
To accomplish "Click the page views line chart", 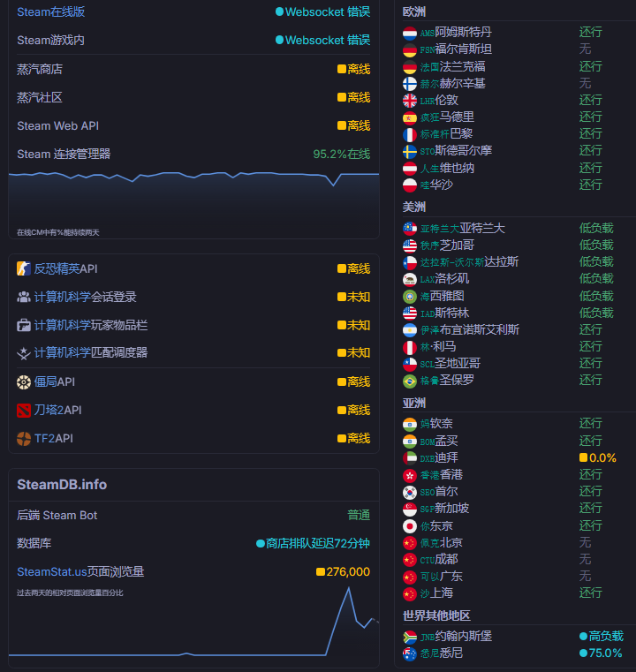I will pos(193,627).
